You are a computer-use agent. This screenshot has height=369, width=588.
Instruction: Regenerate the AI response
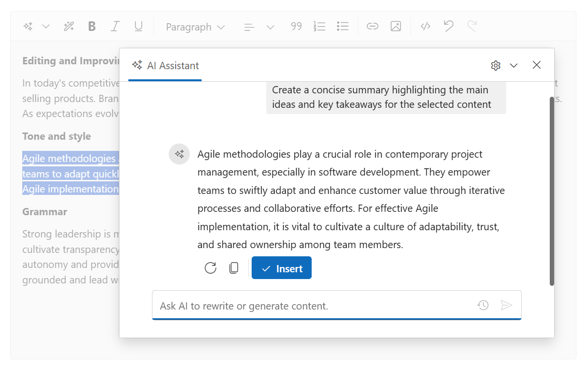[211, 268]
